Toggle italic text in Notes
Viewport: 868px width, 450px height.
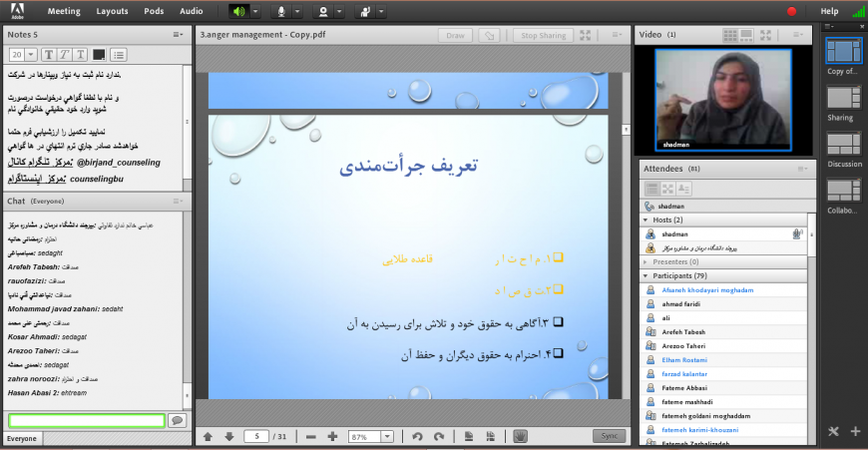tap(65, 54)
